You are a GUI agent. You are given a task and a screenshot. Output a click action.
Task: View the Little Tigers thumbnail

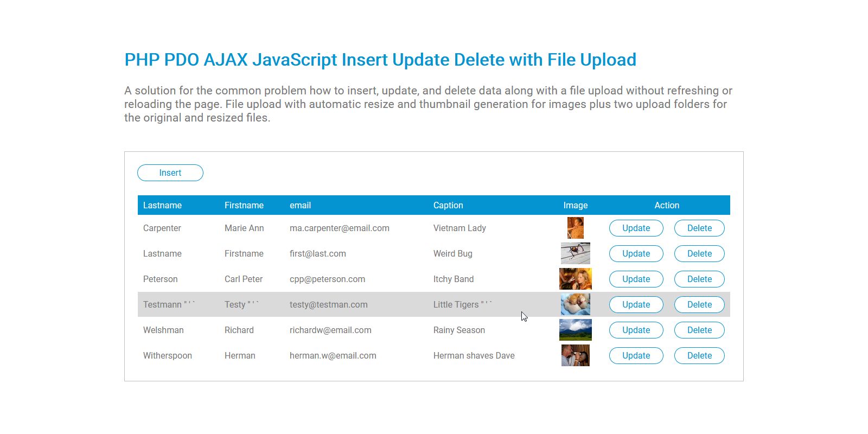(576, 305)
